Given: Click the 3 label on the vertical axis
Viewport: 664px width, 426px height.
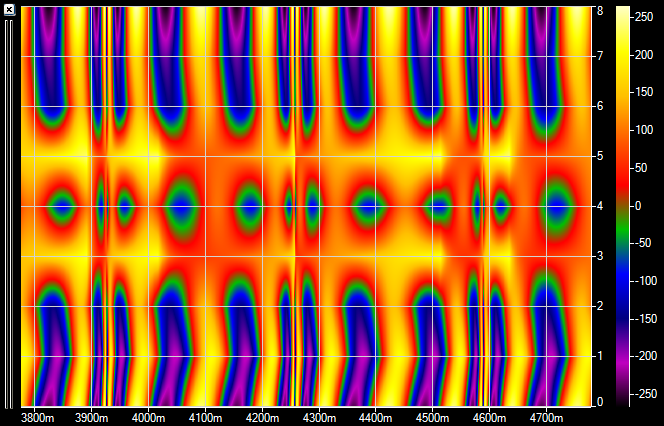Looking at the screenshot, I should [x=600, y=256].
